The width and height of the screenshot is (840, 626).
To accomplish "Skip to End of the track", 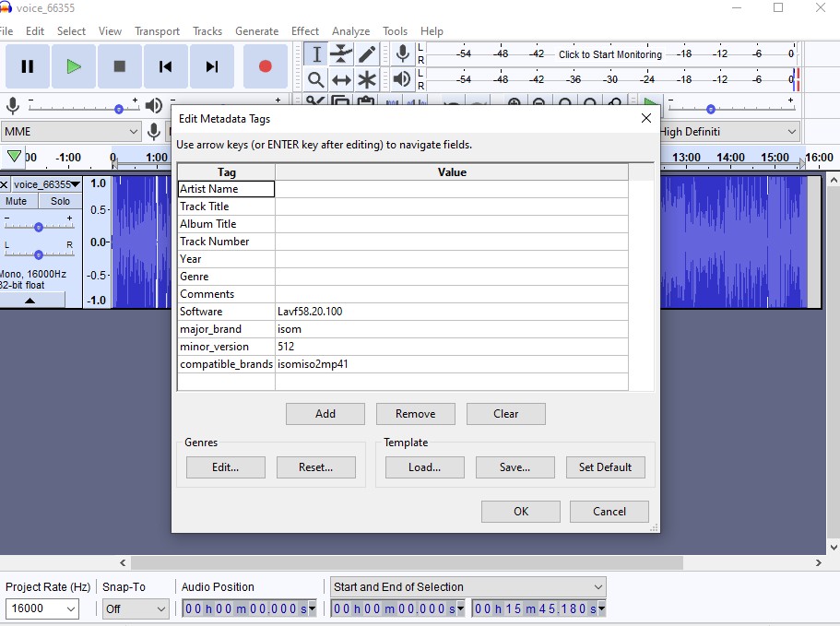I will tap(212, 66).
